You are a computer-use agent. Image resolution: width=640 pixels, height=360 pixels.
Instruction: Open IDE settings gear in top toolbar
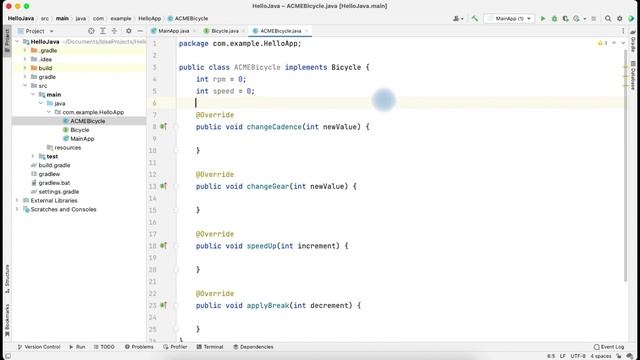[620, 18]
